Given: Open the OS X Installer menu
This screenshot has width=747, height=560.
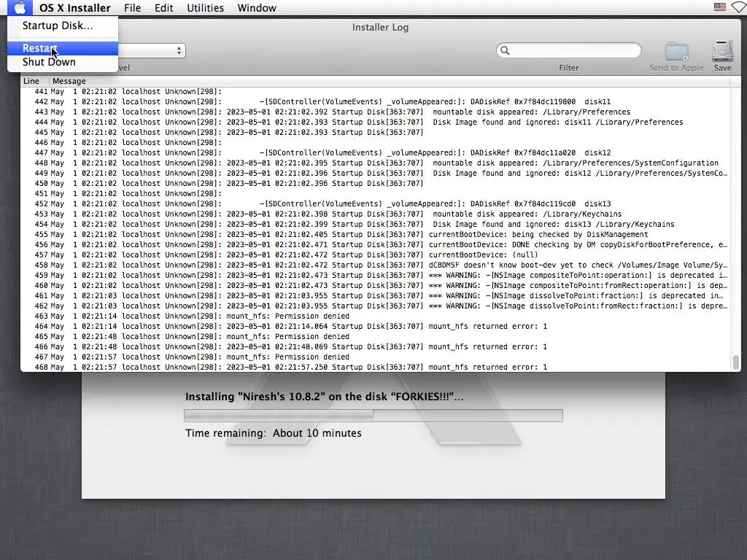Looking at the screenshot, I should point(75,7).
